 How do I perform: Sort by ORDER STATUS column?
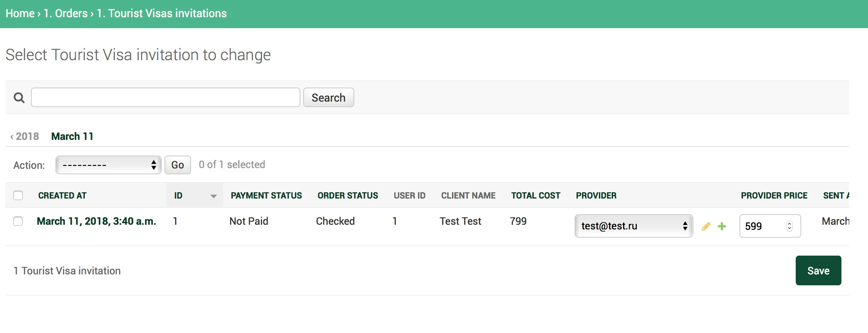pos(348,195)
